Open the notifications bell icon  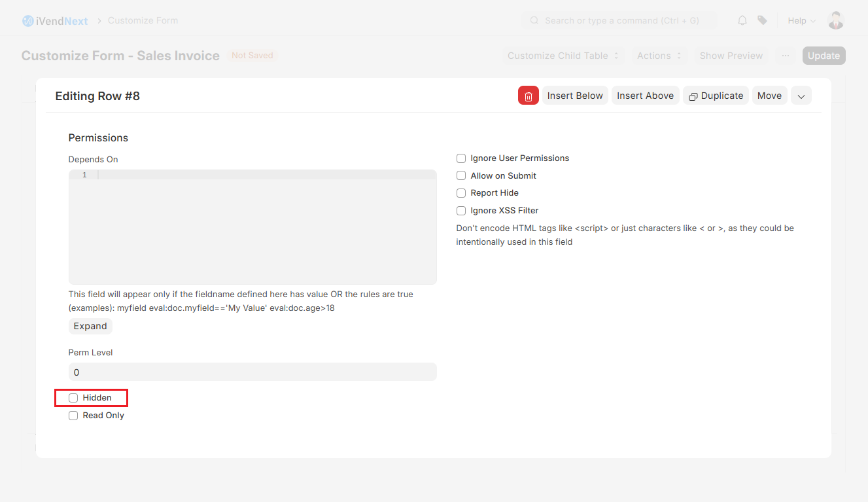[742, 20]
